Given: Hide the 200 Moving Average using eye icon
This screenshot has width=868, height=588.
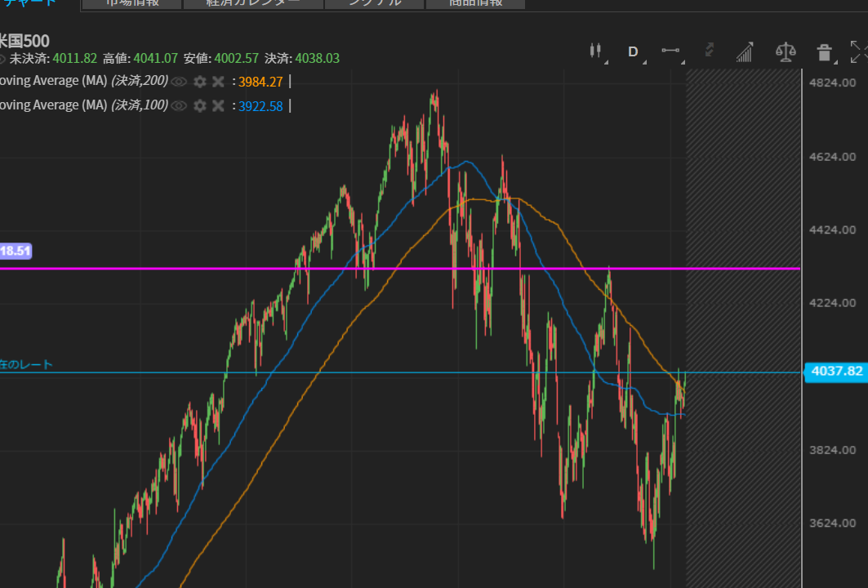Looking at the screenshot, I should click(x=179, y=82).
